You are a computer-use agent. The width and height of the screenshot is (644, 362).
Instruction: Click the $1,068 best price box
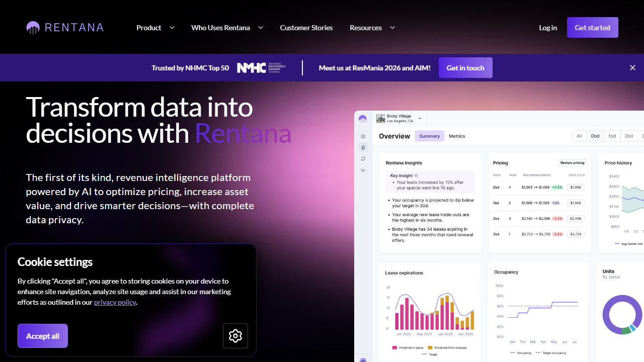[x=576, y=188]
